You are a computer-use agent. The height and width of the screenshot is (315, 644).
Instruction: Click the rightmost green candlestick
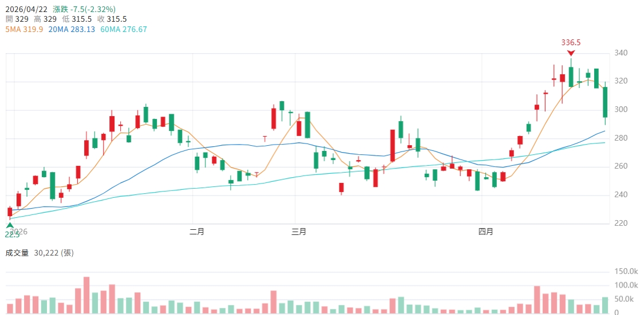[605, 102]
